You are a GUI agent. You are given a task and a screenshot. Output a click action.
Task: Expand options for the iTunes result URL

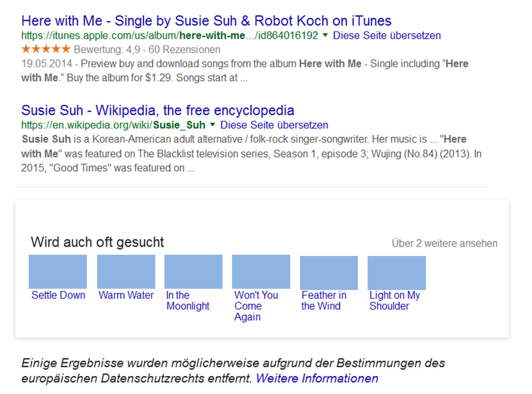pyautogui.click(x=326, y=36)
